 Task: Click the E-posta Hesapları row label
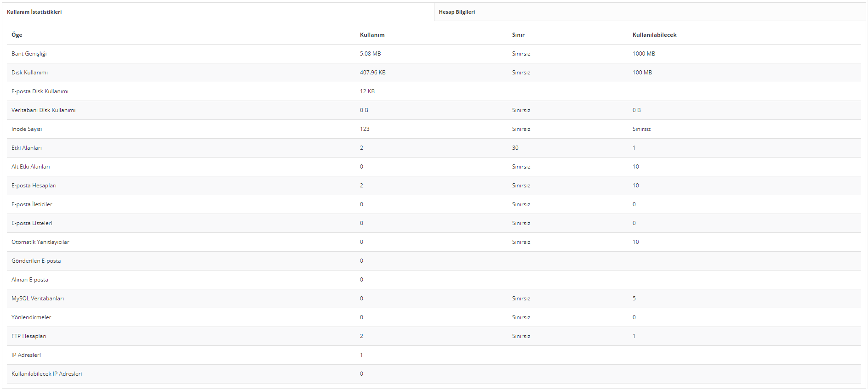[x=34, y=186]
